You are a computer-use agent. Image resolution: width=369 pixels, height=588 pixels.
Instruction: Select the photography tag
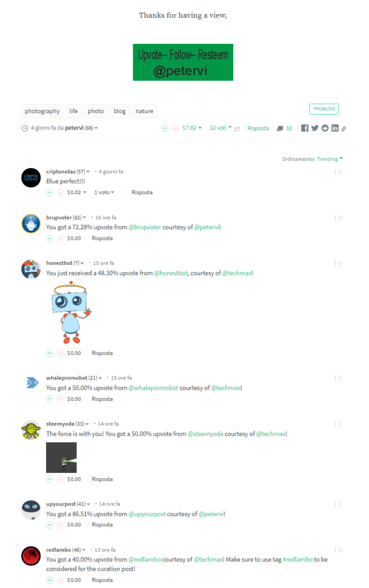point(42,111)
